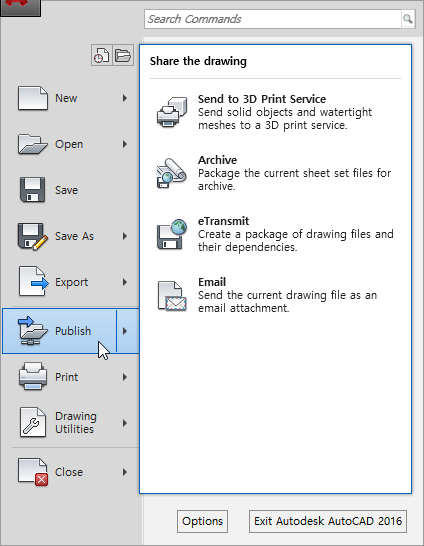Click the eTransmit title
The image size is (424, 546).
point(223,221)
